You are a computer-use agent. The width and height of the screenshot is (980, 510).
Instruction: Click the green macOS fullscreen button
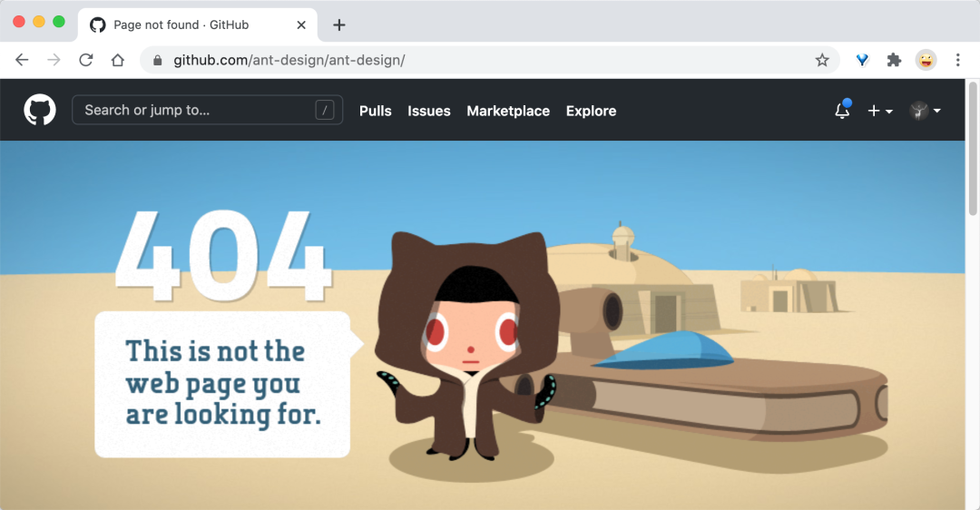59,21
